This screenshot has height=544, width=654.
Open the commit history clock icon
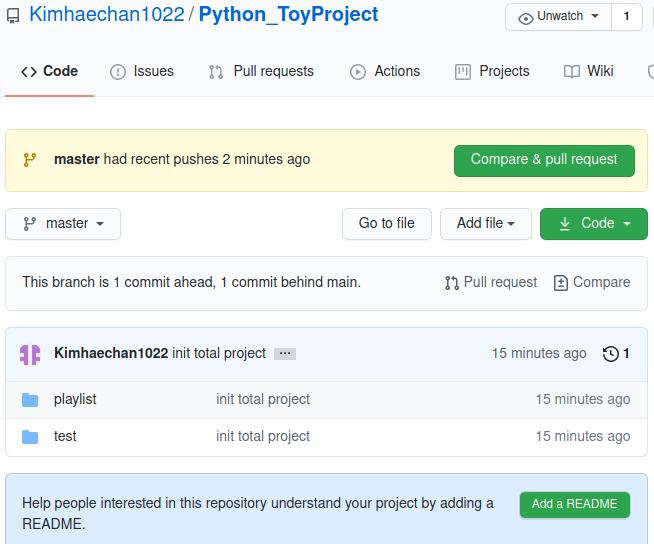click(611, 354)
